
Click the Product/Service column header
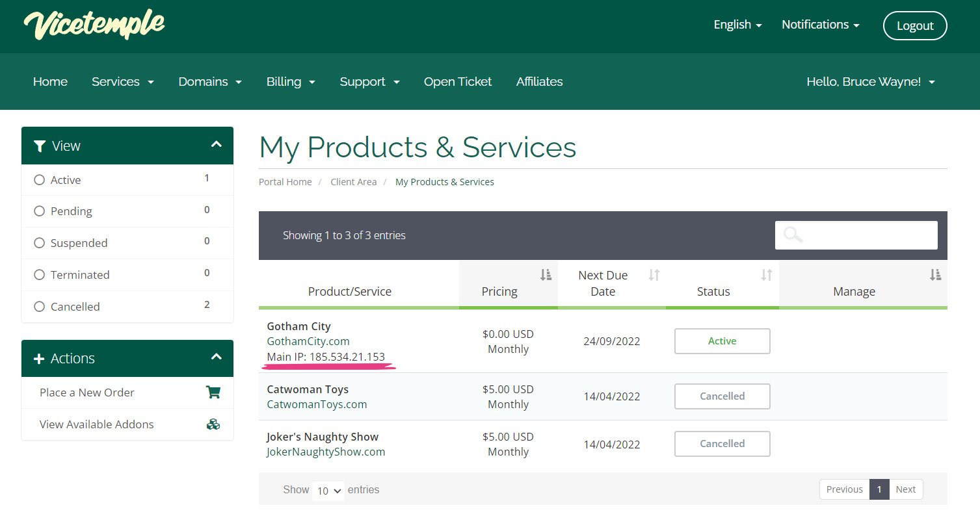pos(350,292)
